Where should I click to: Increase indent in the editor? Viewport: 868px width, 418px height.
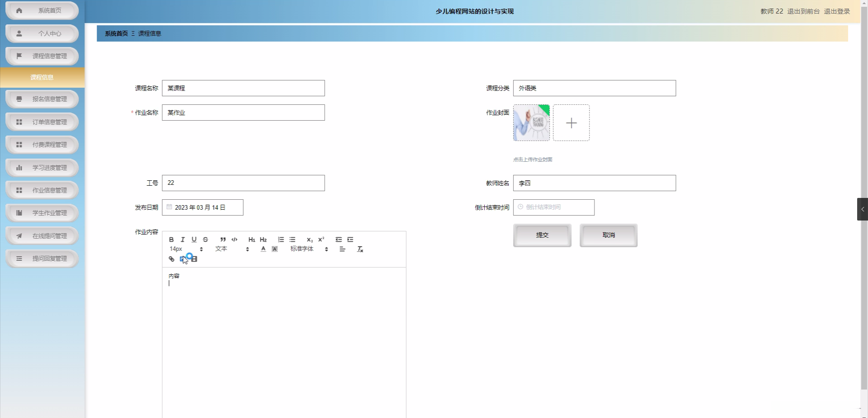pos(350,240)
